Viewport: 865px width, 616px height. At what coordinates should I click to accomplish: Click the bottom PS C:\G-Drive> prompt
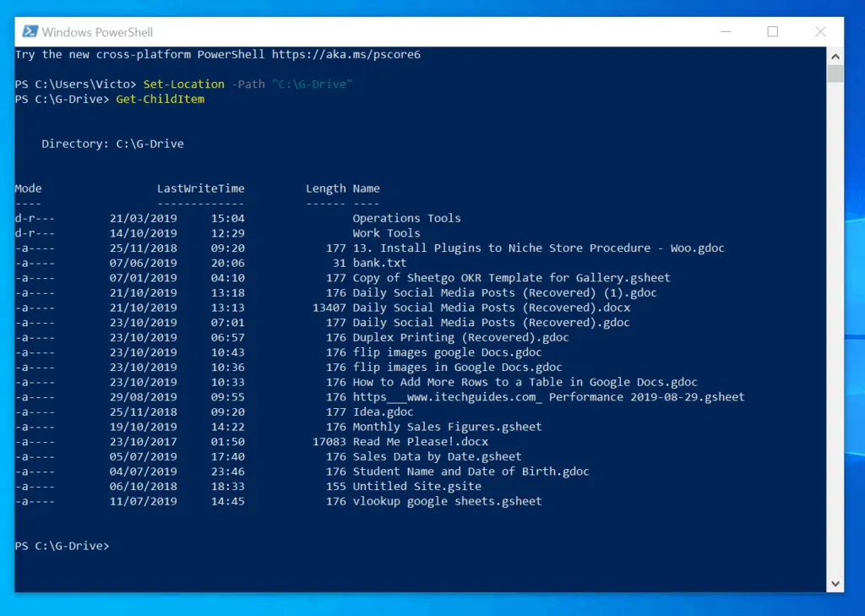click(62, 546)
